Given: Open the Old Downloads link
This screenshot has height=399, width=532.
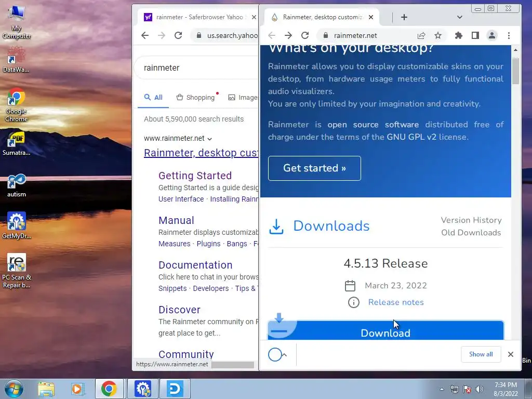Looking at the screenshot, I should [x=471, y=233].
